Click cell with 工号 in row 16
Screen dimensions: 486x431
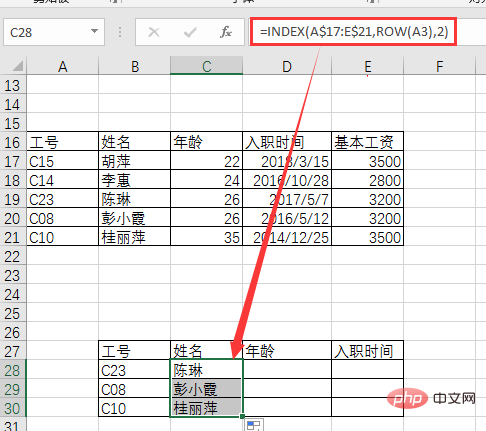63,142
